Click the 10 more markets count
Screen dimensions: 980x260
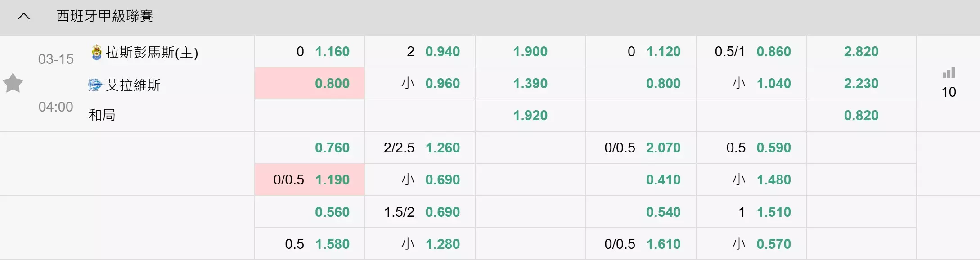(949, 92)
